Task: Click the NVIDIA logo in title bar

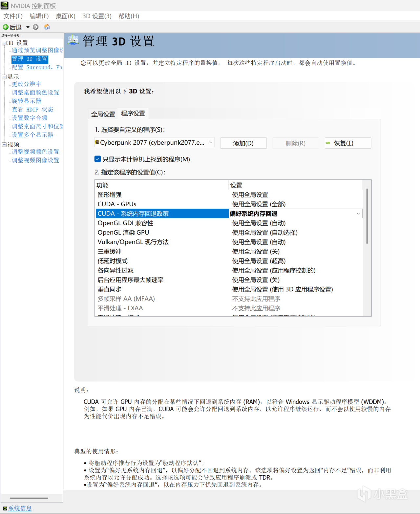Action: click(5, 5)
